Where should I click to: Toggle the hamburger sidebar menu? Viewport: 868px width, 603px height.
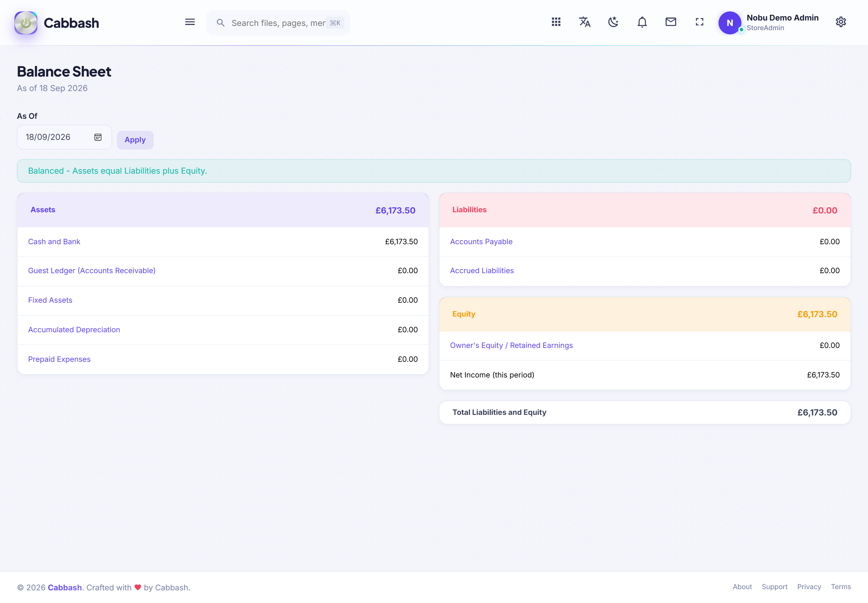pyautogui.click(x=190, y=22)
